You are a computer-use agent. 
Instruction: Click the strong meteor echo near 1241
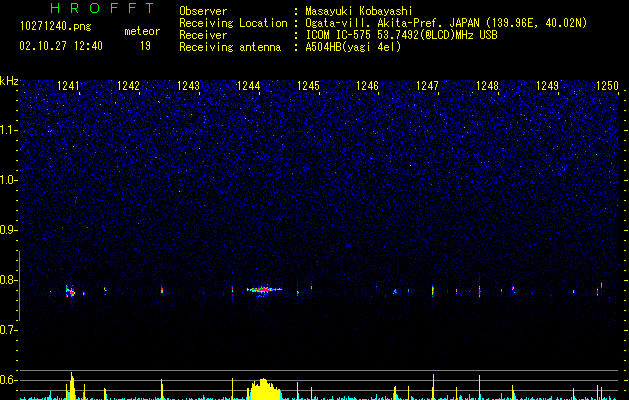pyautogui.click(x=71, y=292)
